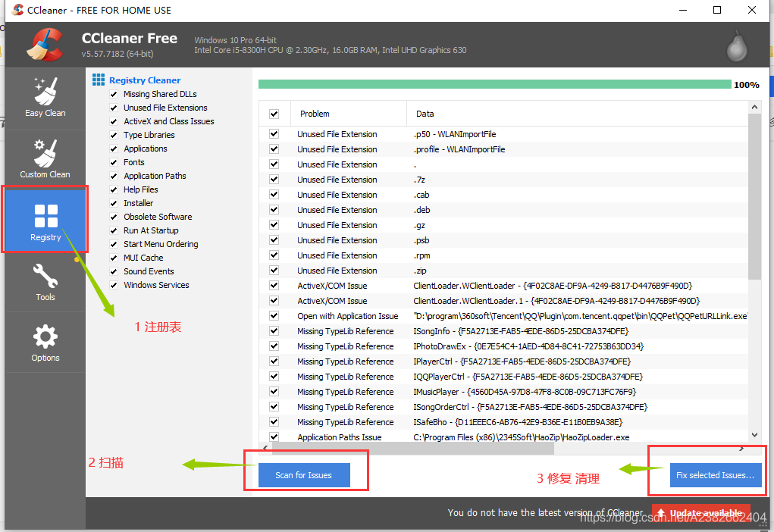The height and width of the screenshot is (532, 774).
Task: Toggle the Windows Services checkbox
Action: (114, 285)
